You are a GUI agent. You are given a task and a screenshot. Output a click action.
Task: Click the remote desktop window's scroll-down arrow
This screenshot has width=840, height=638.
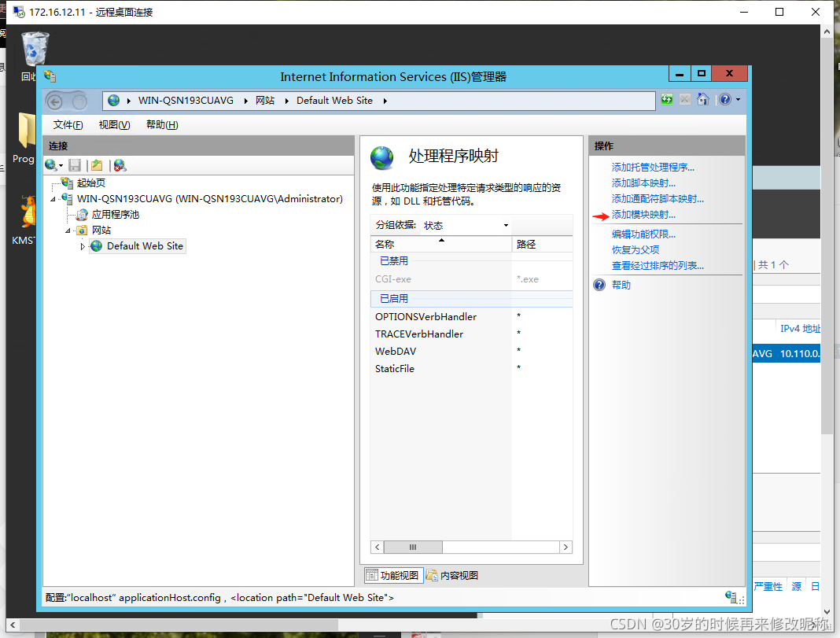[x=827, y=611]
